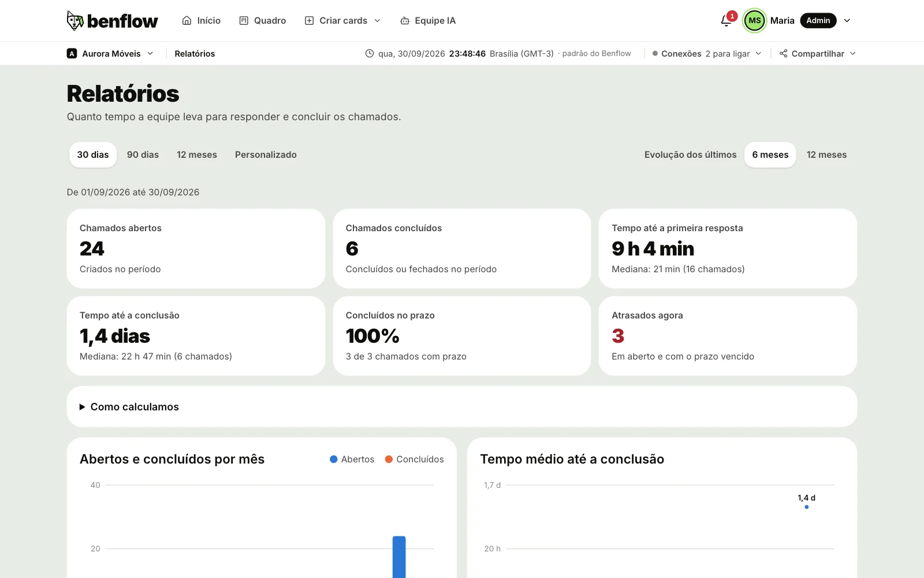Choose the Personalizado period
This screenshot has width=924, height=578.
click(266, 155)
